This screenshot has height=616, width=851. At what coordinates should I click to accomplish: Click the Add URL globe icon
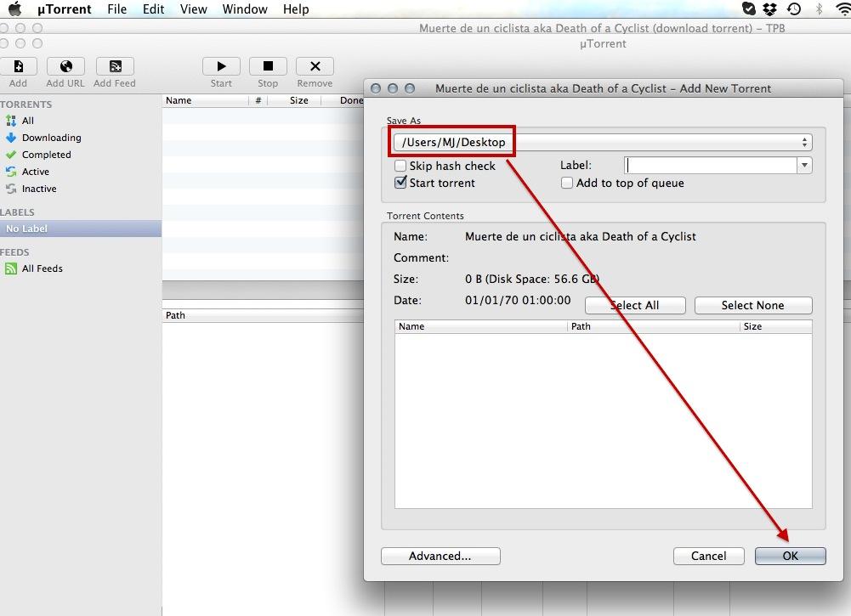pyautogui.click(x=65, y=66)
